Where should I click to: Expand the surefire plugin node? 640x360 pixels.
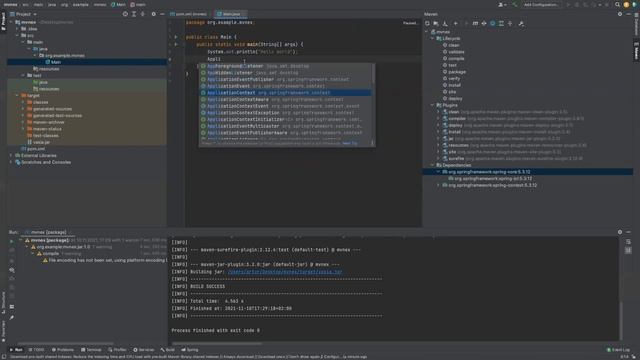pos(438,158)
